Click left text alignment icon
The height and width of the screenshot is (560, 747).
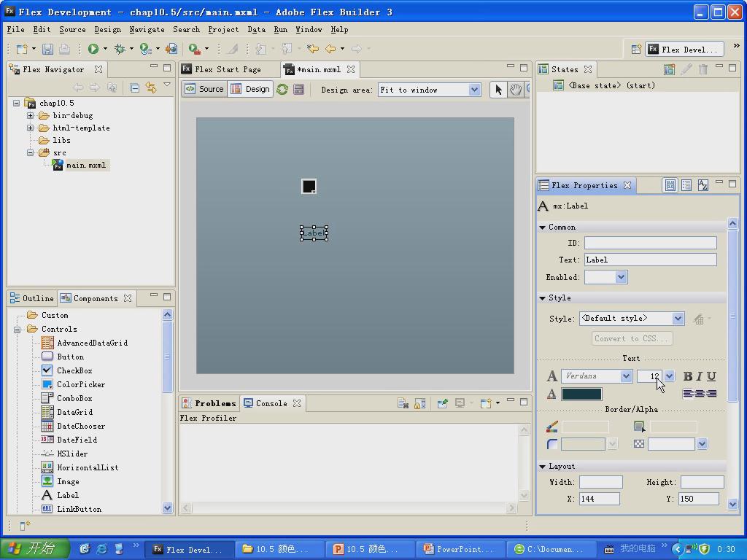[x=688, y=393]
